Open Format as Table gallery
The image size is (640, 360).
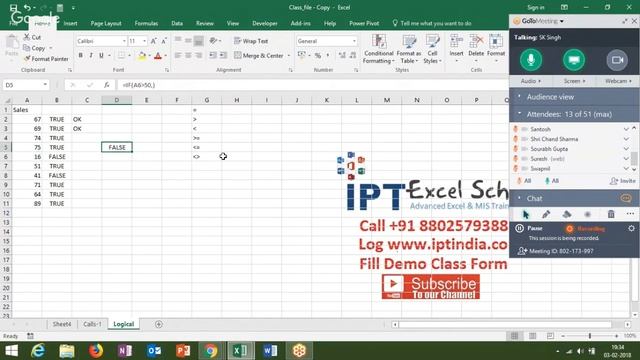point(409,49)
